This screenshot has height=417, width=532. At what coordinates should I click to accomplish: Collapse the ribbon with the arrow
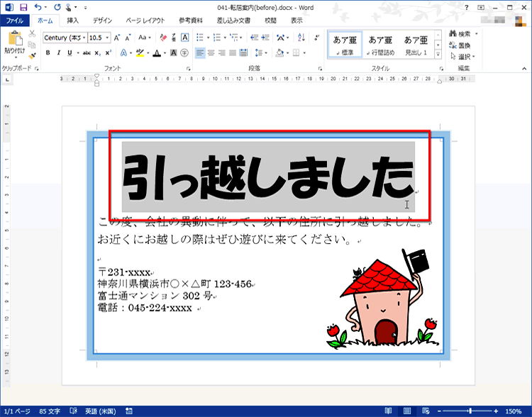(524, 69)
